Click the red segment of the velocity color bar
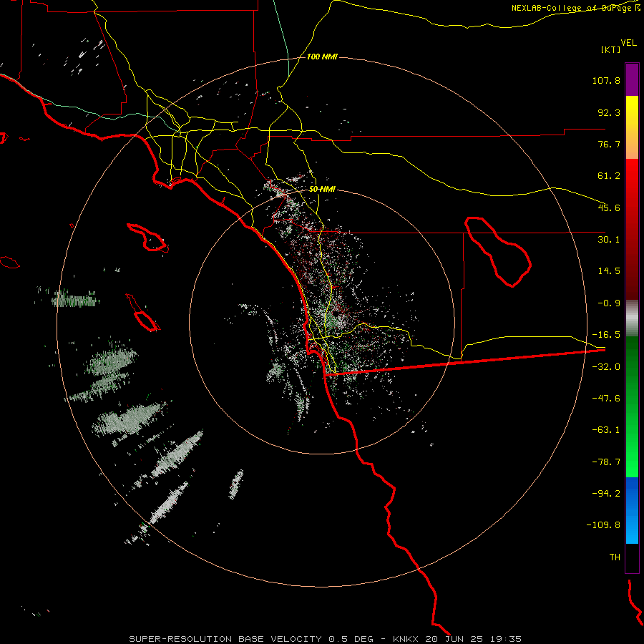Viewport: 644px width, 644px height. coord(632,229)
